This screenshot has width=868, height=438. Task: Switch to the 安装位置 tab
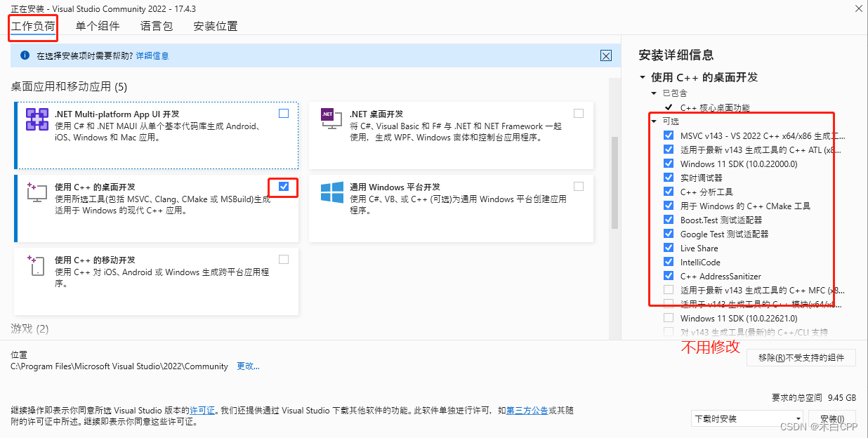pyautogui.click(x=216, y=27)
